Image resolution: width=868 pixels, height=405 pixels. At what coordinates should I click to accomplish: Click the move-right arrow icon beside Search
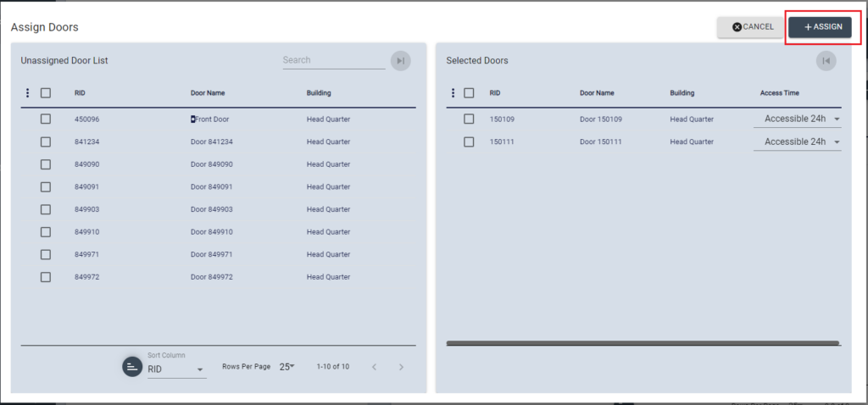tap(400, 60)
